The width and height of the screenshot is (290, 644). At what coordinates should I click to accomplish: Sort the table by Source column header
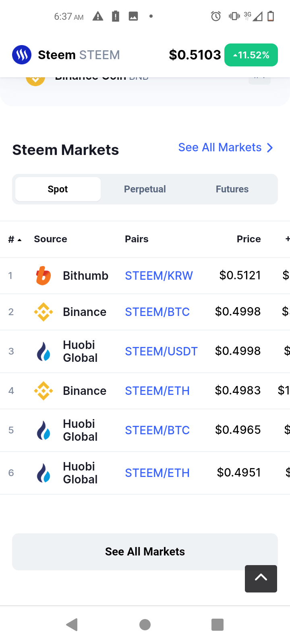(50, 239)
